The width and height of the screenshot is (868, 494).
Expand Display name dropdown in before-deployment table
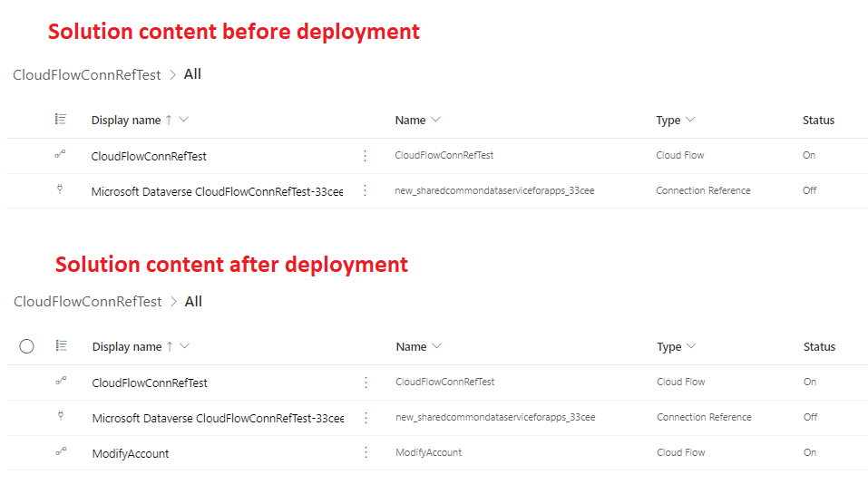[x=184, y=120]
